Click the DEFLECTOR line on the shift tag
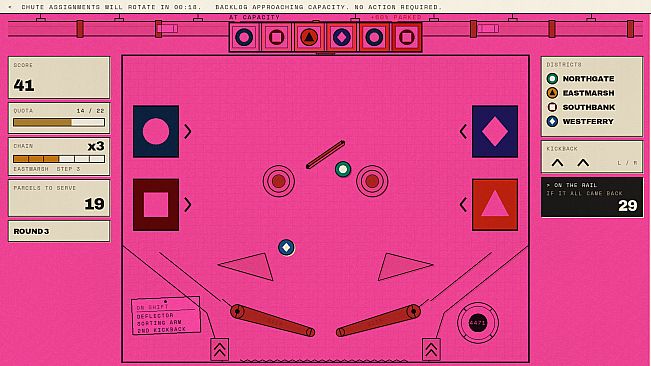This screenshot has height=366, width=651. pos(155,316)
